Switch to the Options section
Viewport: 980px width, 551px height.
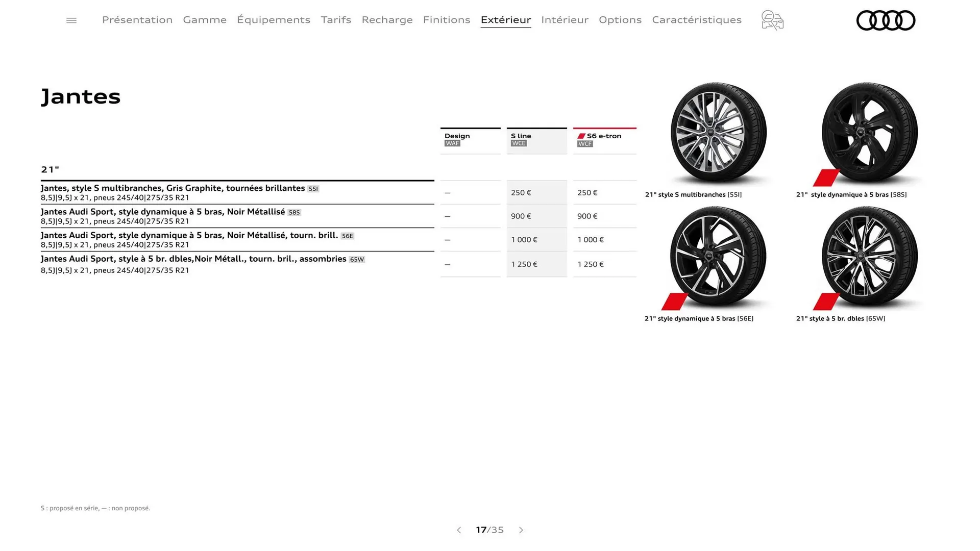pos(620,20)
